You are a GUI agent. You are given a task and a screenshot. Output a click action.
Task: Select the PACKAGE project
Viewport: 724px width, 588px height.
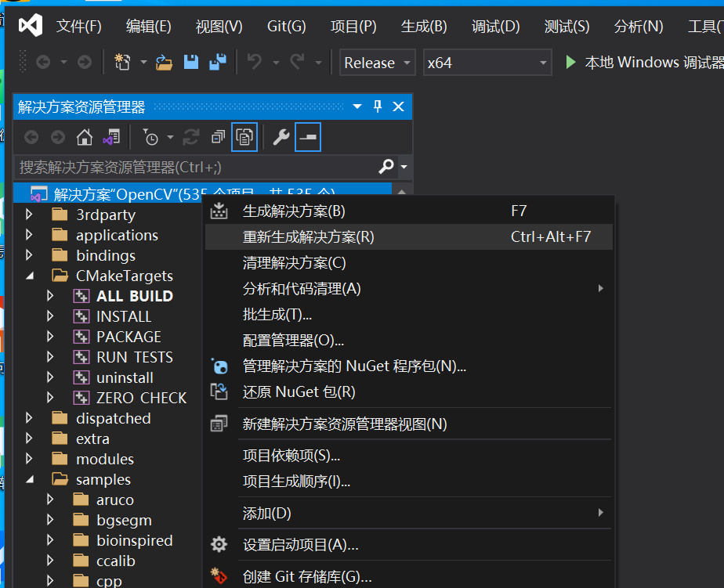pos(129,337)
